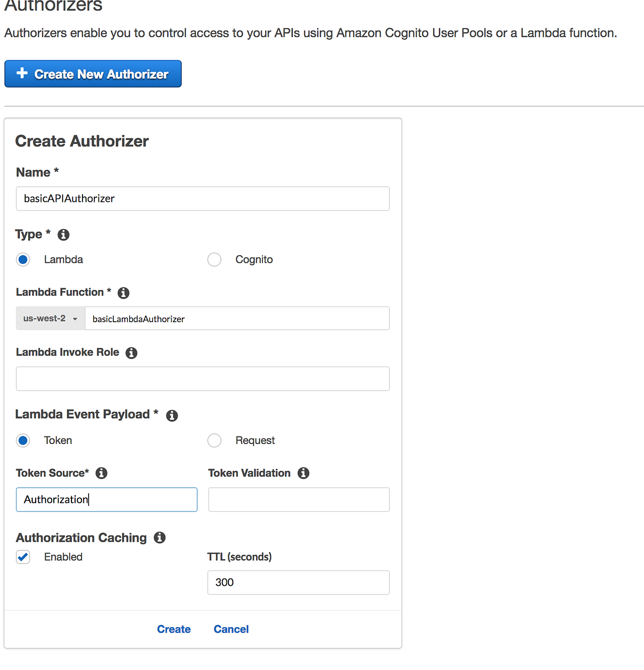
Task: Select Token as Lambda Event Payload
Action: click(23, 440)
